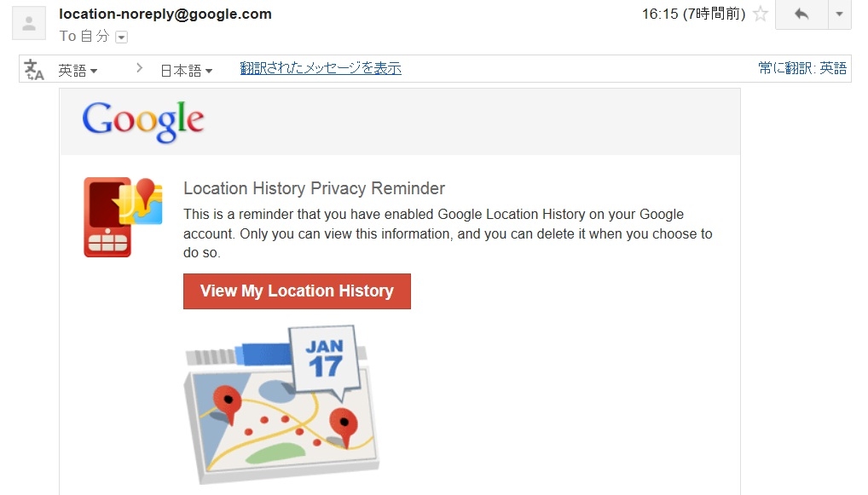Click the map illustration's lower-right red pin
Image resolution: width=868 pixels, height=495 pixels.
343,424
